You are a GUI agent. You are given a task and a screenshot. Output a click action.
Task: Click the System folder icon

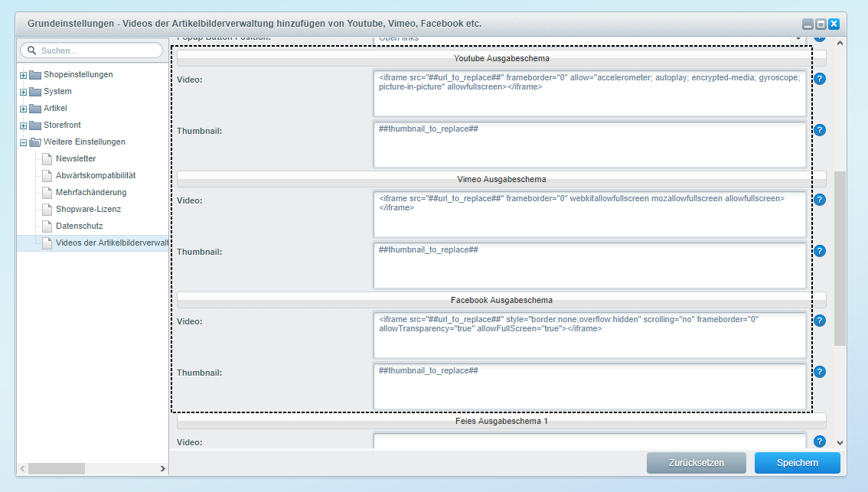(x=35, y=91)
